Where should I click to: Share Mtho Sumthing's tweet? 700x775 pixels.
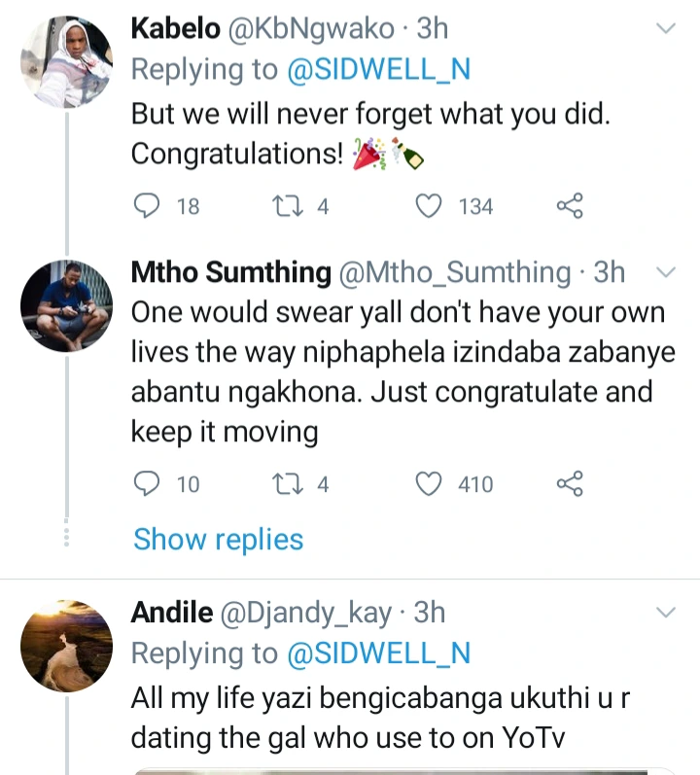[x=570, y=483]
